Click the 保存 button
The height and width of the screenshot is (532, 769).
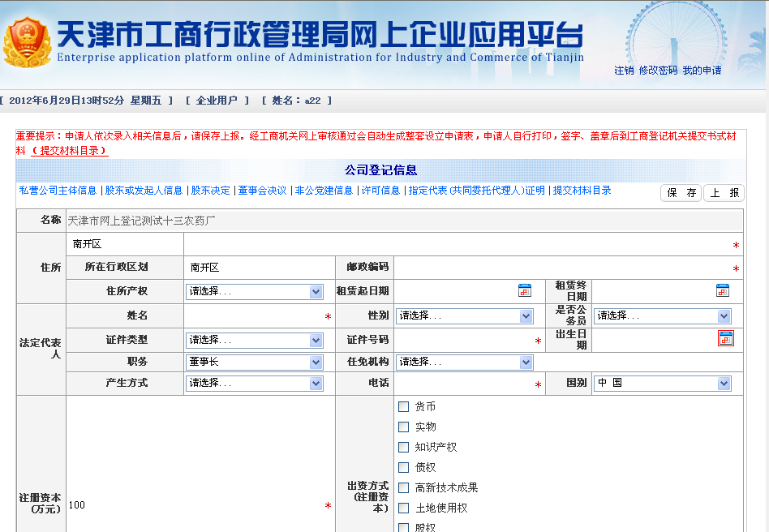pos(680,193)
